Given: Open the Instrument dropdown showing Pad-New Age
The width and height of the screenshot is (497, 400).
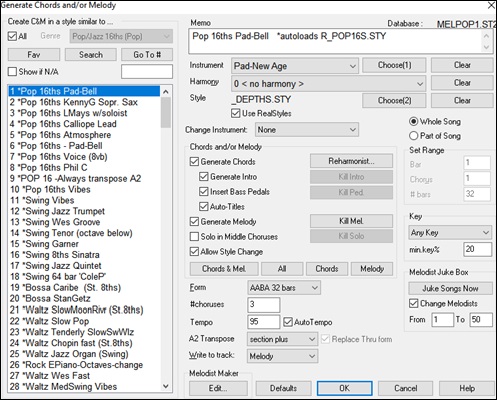Looking at the screenshot, I should (x=295, y=66).
